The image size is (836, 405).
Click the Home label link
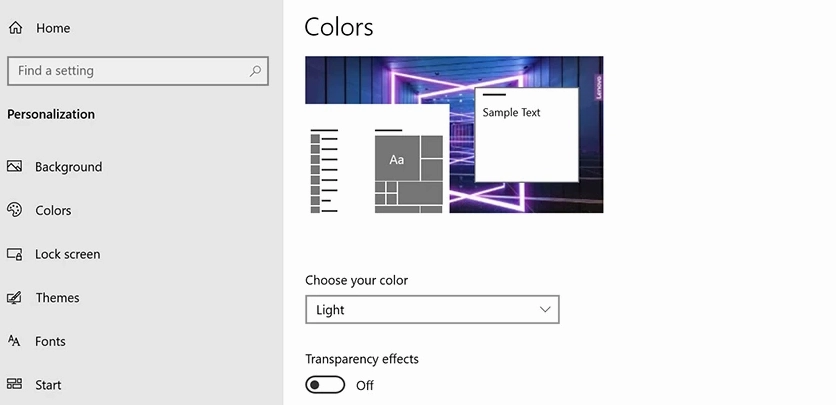click(53, 28)
